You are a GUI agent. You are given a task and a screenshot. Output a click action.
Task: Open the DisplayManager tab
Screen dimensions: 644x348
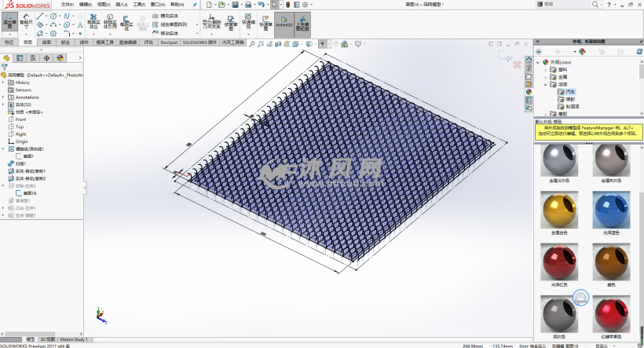(x=60, y=58)
